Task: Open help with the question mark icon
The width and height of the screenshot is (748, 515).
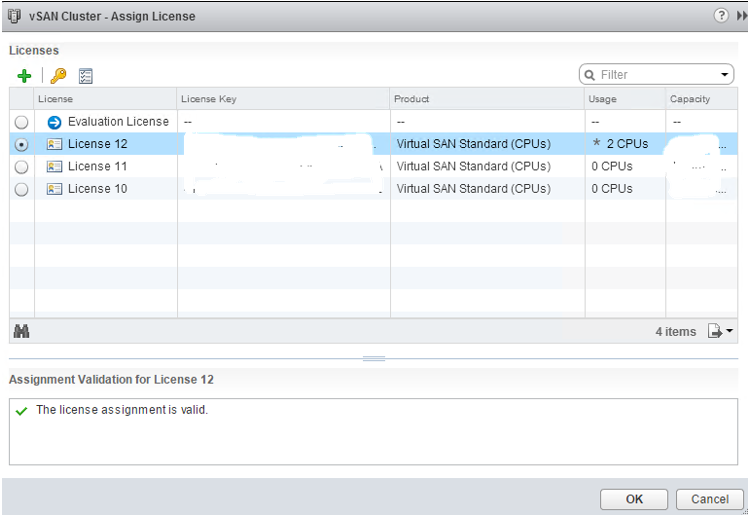Action: coord(721,15)
